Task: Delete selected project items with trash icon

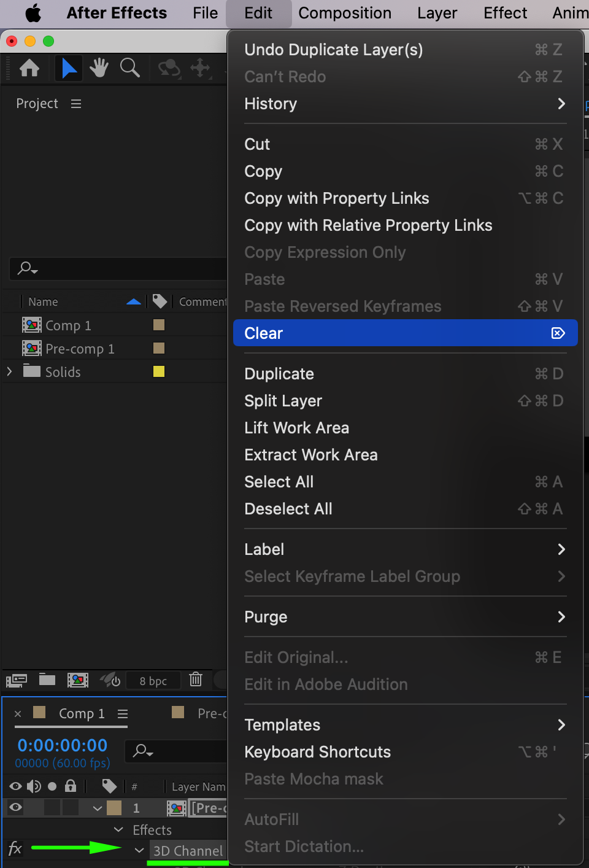Action: tap(196, 679)
